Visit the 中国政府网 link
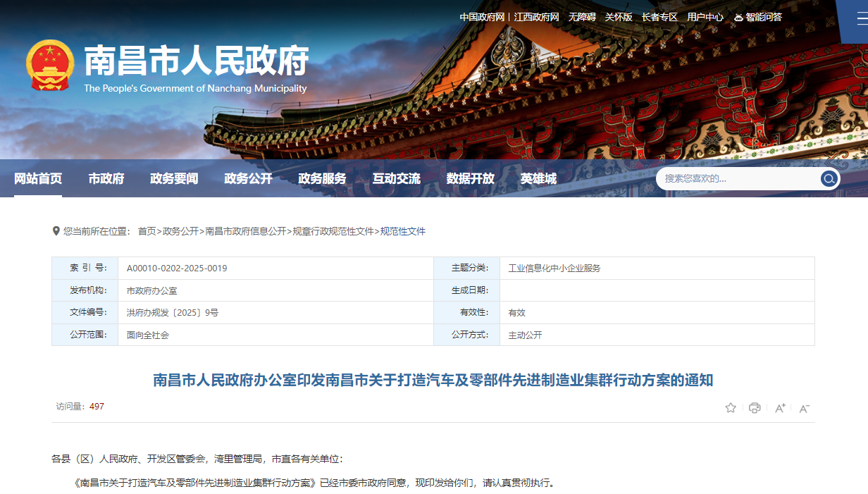Screen dimensions: 868x494 (482, 17)
